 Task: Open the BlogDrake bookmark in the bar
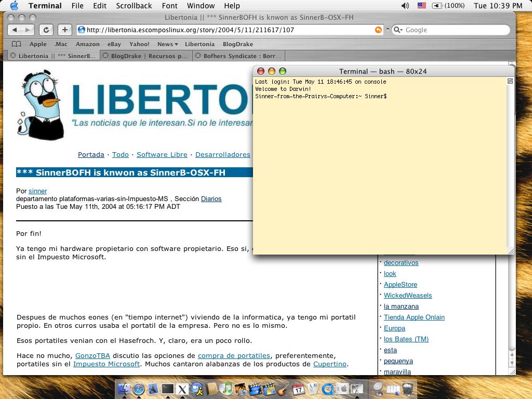point(238,44)
